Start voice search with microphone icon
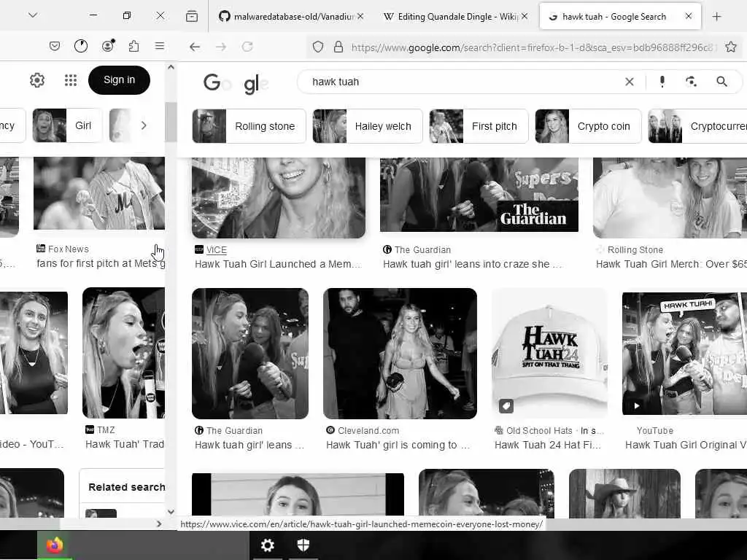747x560 pixels. [662, 82]
